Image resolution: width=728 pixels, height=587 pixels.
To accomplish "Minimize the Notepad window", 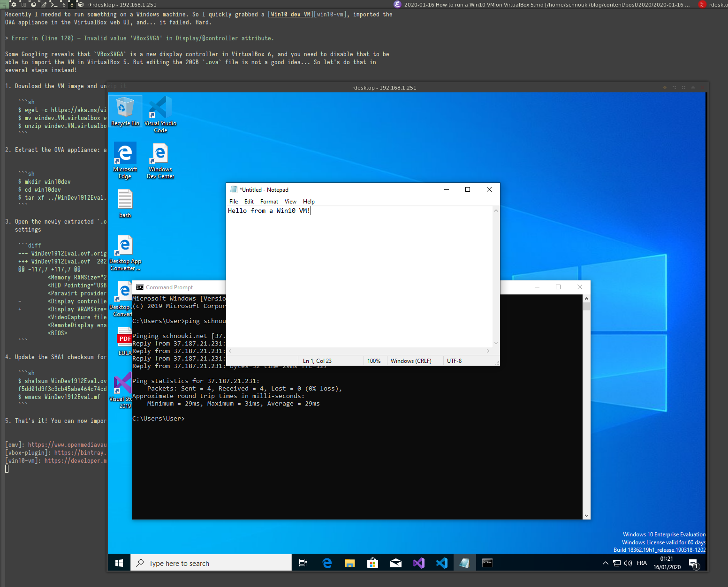I will coord(447,189).
